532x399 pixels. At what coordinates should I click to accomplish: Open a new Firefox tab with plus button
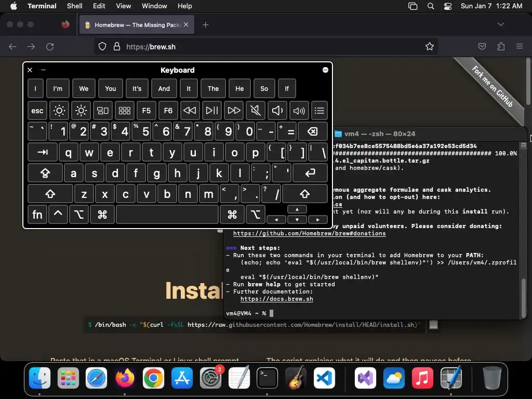206,25
